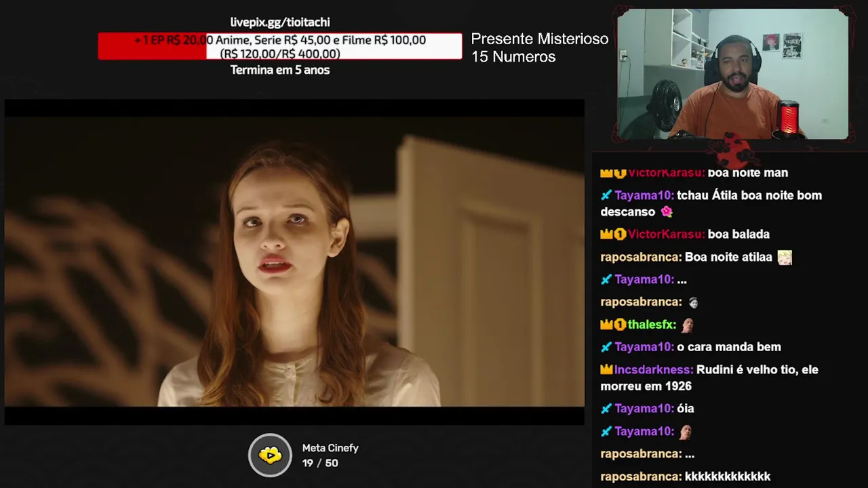
Task: Click username Tayama10 on 'tchau Átila' message
Action: (644, 195)
